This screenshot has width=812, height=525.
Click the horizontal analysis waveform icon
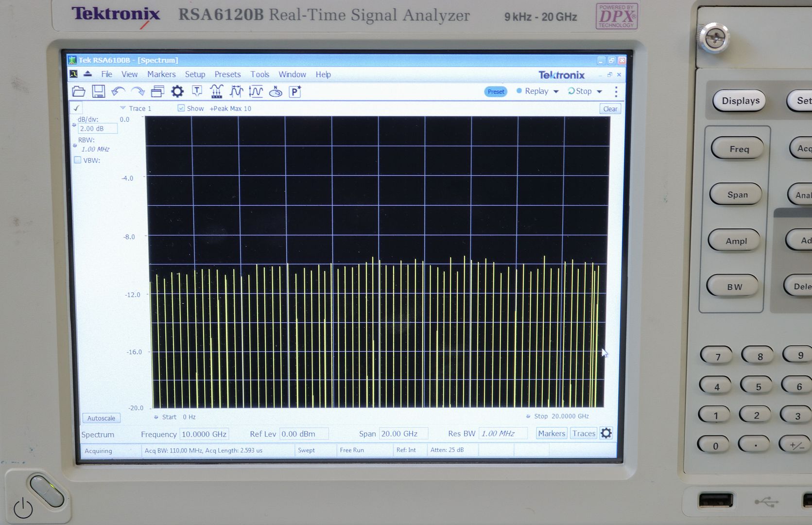236,91
